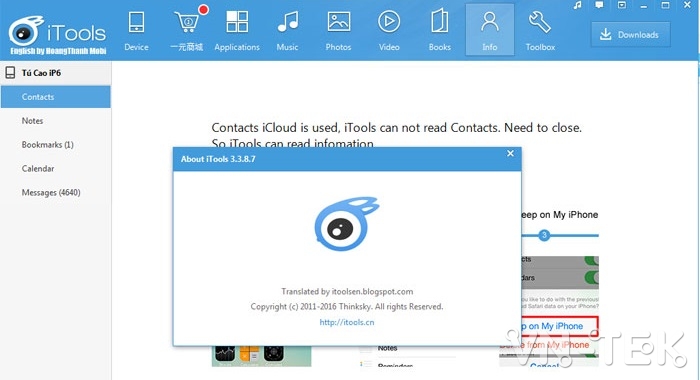
Task: Click the Tú Cao iP6 device entry
Action: click(56, 73)
